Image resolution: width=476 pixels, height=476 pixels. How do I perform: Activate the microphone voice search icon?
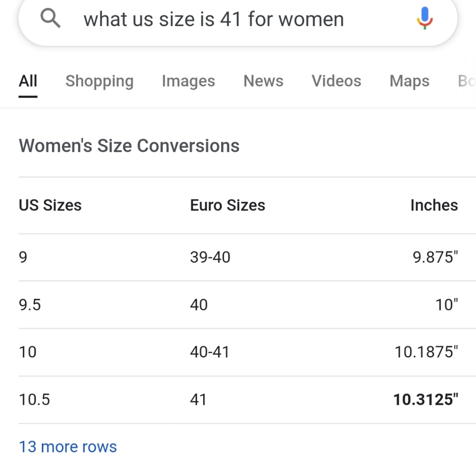tap(425, 18)
